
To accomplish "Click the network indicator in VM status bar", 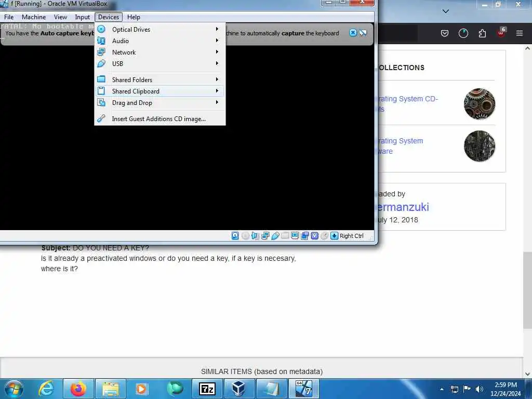I will point(265,236).
